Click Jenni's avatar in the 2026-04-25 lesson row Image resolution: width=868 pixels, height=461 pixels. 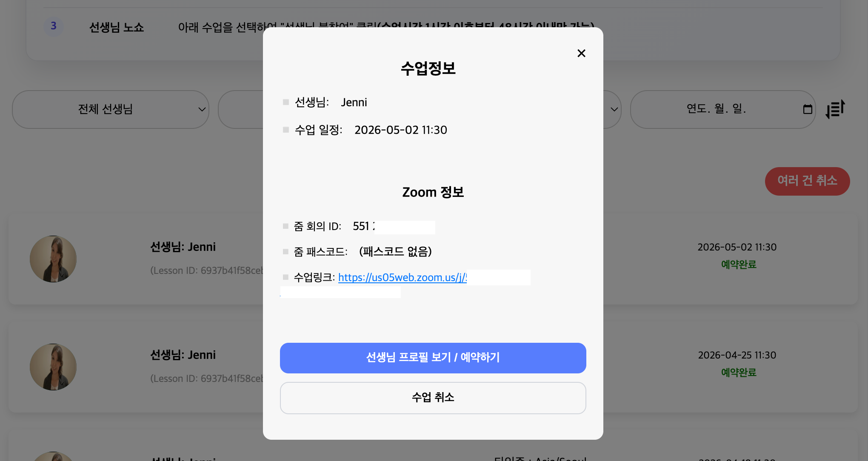tap(53, 367)
